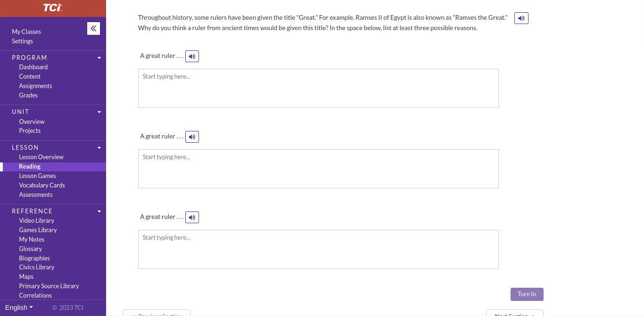Viewport: 644px width, 316px height.
Task: Play audio for the main question prompt
Action: 521,18
